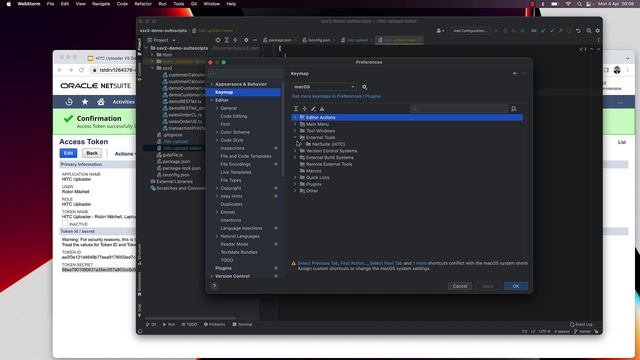Click browser reload icon in NetSuite window

(x=81, y=70)
